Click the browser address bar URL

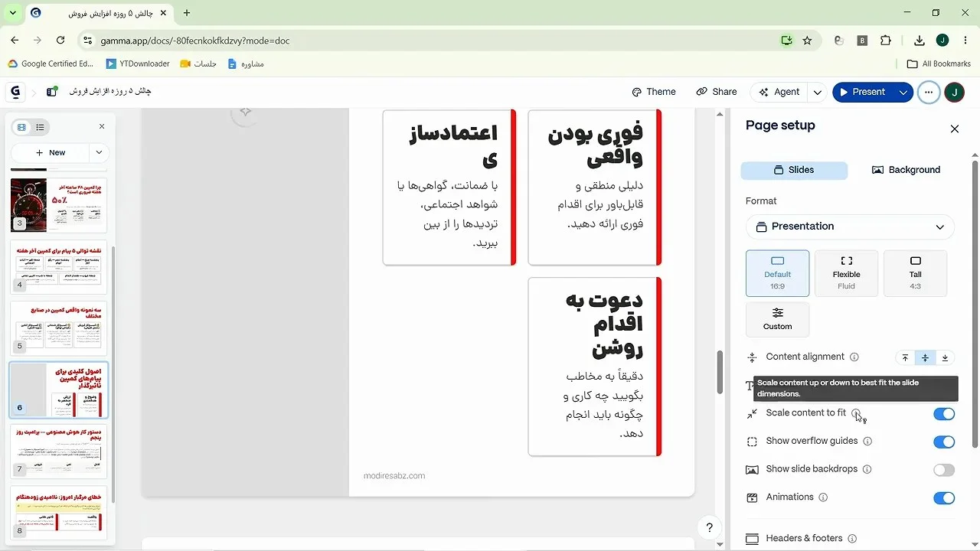[x=195, y=41]
